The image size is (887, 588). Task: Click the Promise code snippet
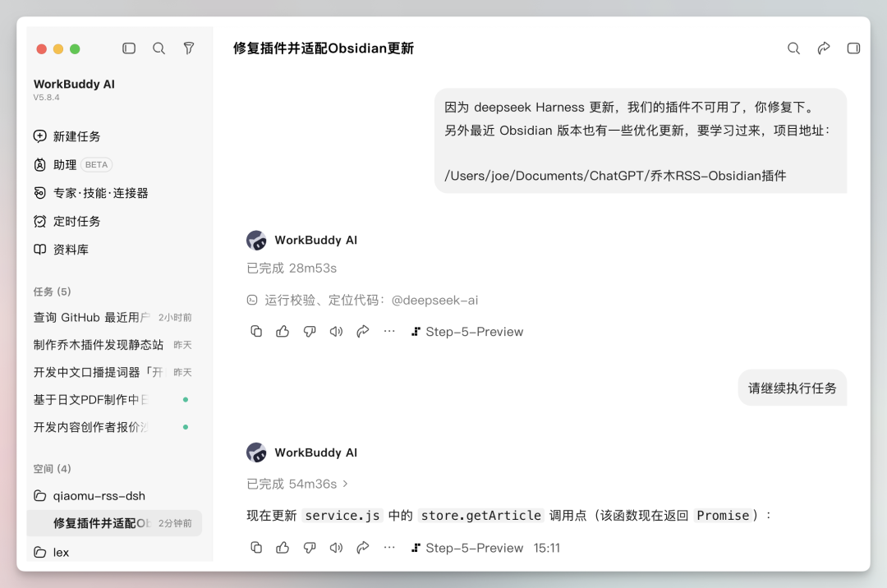pyautogui.click(x=723, y=516)
